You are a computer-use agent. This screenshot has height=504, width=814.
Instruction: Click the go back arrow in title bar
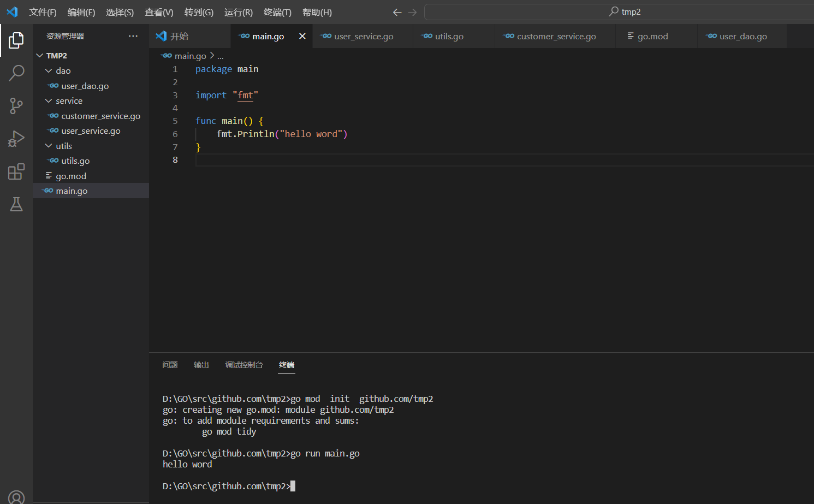(x=397, y=12)
